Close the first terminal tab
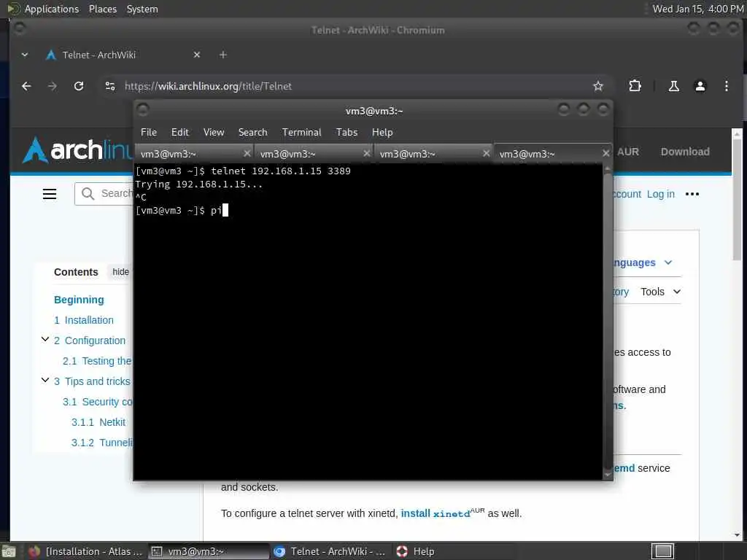 point(247,153)
